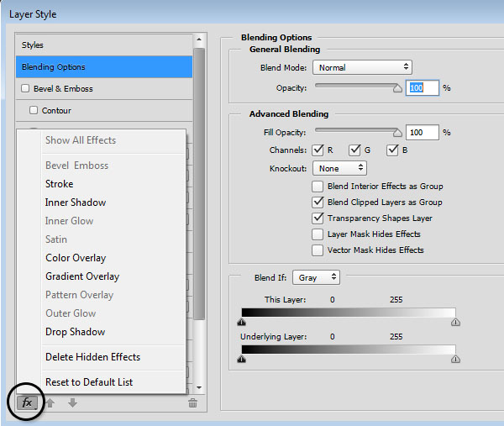Enable Layer Mask Hides Effects

tap(318, 234)
